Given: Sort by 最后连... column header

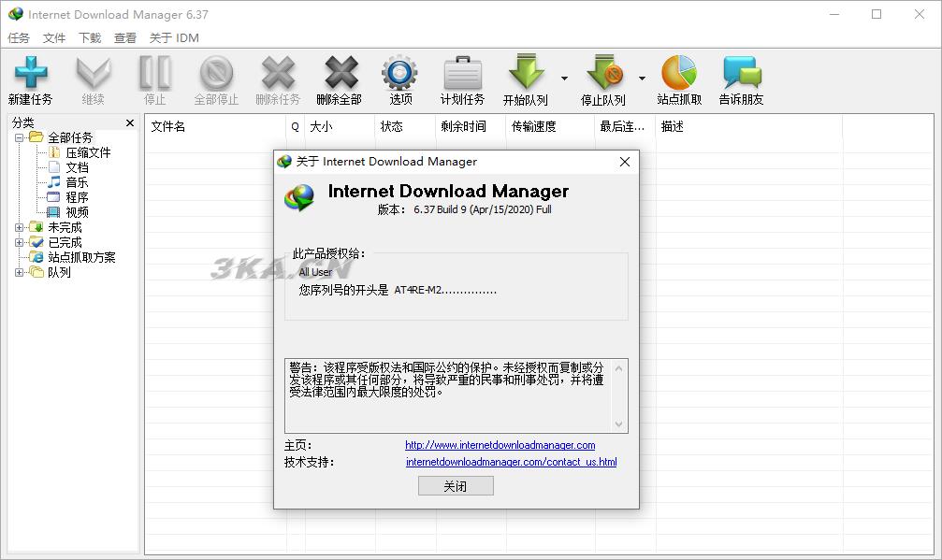Looking at the screenshot, I should pyautogui.click(x=625, y=126).
